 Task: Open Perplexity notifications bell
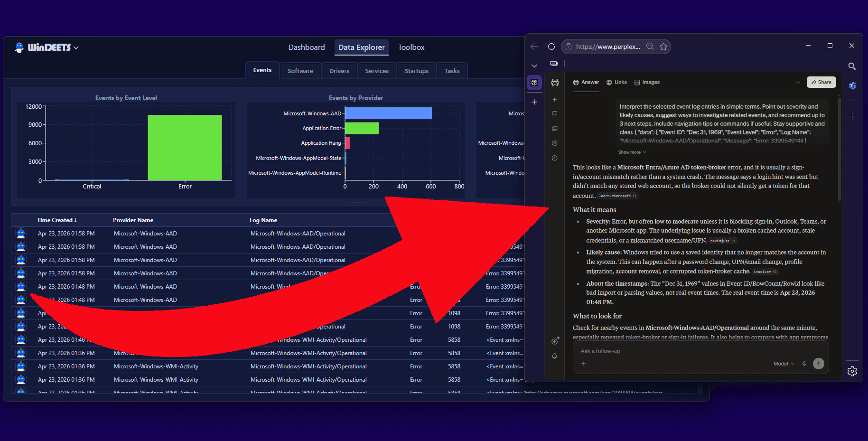tap(555, 356)
